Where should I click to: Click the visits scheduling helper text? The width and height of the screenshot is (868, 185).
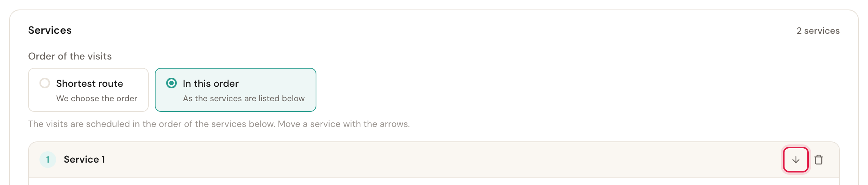tap(219, 124)
